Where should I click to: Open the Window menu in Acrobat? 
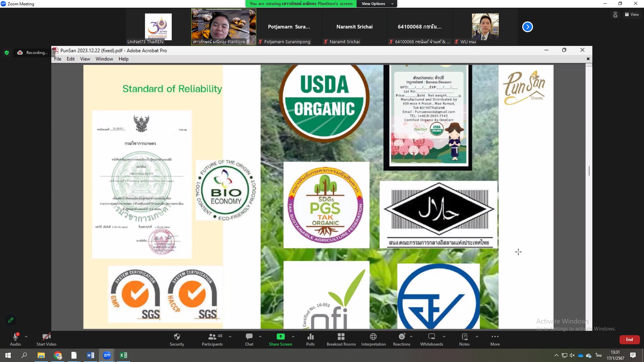click(x=104, y=59)
